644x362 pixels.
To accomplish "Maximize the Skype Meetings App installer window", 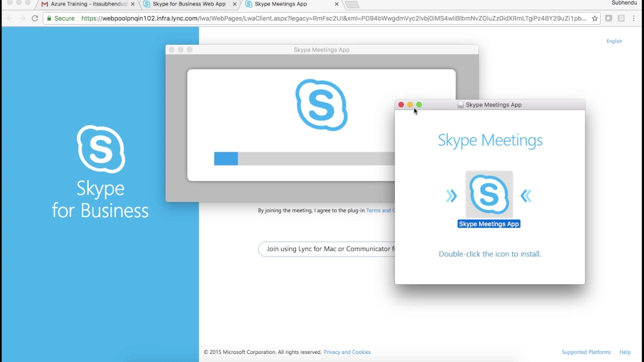I will (x=419, y=105).
